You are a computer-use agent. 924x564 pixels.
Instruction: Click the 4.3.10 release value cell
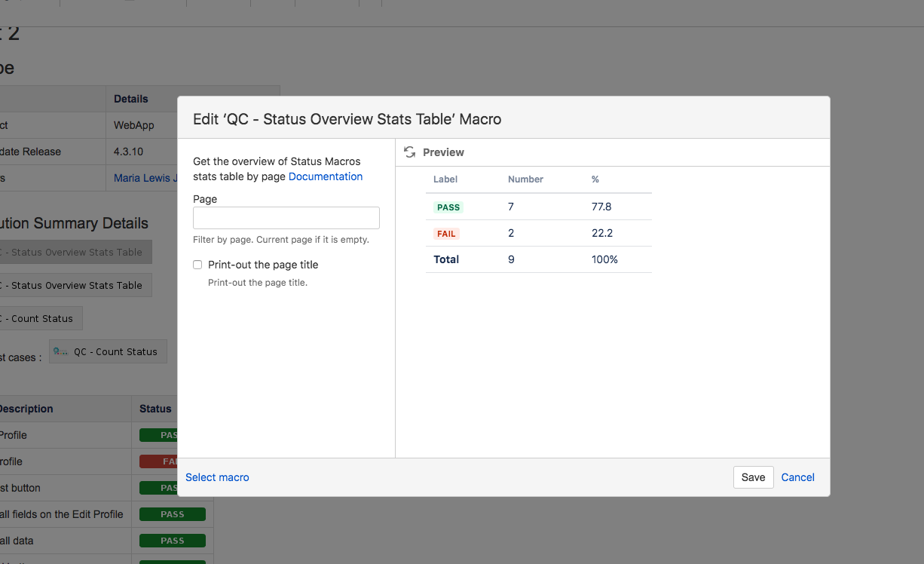pyautogui.click(x=127, y=152)
